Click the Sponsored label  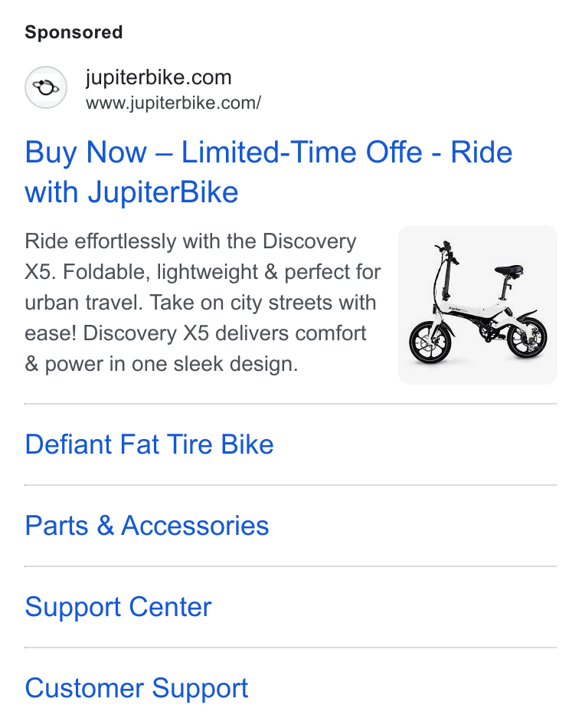(x=74, y=32)
